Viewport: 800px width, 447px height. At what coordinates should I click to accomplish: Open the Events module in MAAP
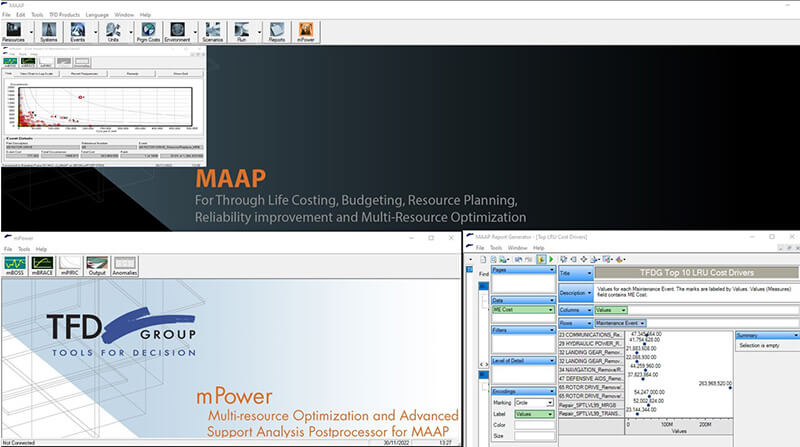(x=78, y=32)
